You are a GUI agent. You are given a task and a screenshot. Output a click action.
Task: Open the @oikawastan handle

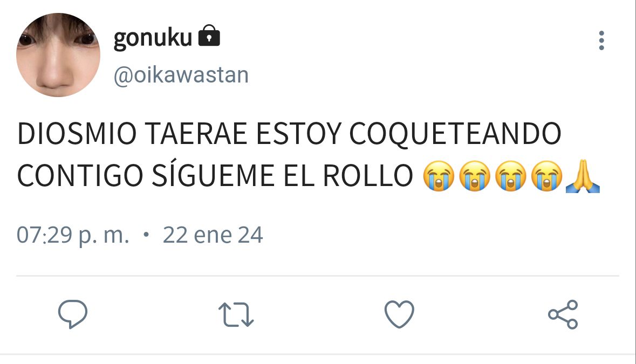[x=181, y=75]
